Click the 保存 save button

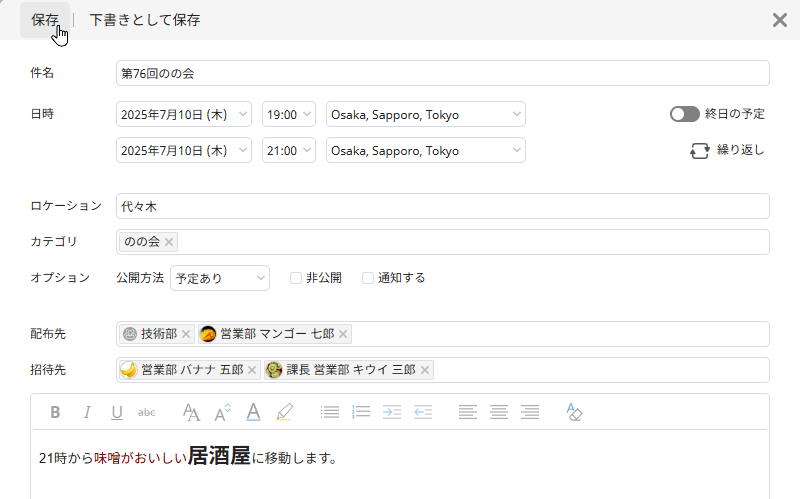[45, 20]
